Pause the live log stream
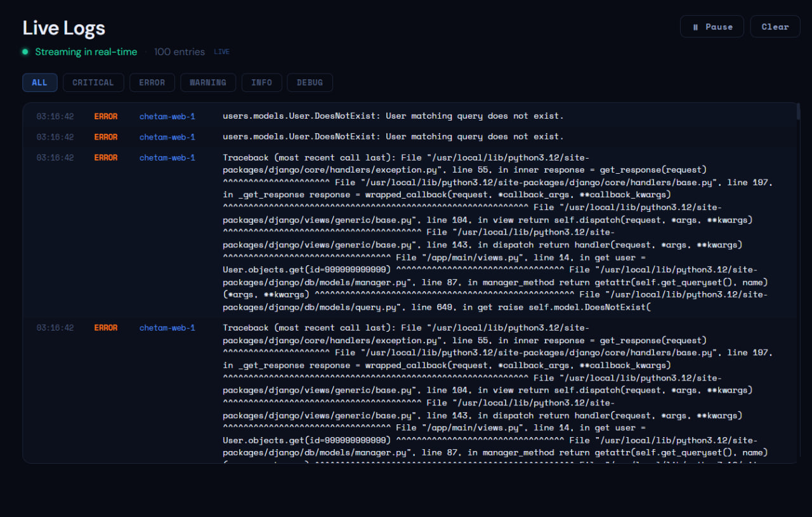 pos(712,27)
